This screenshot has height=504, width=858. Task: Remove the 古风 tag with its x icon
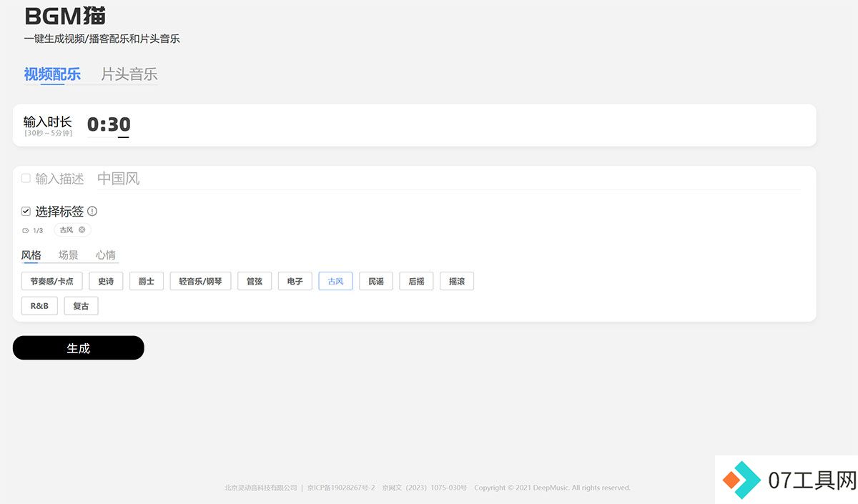[82, 230]
